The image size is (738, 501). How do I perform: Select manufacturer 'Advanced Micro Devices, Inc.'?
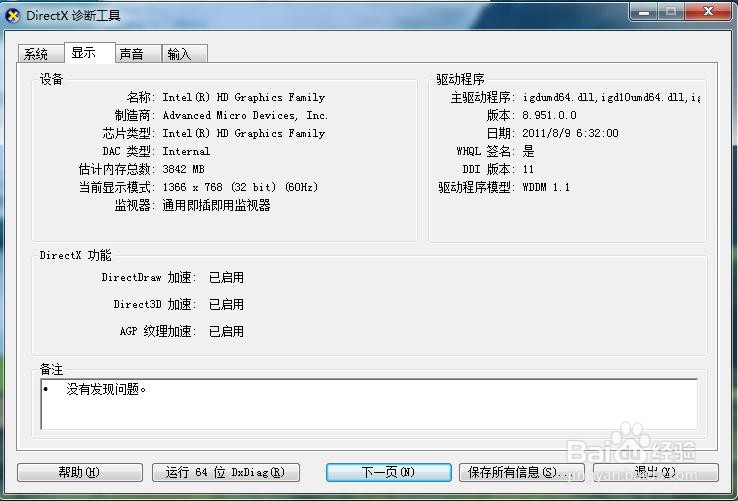pos(245,115)
